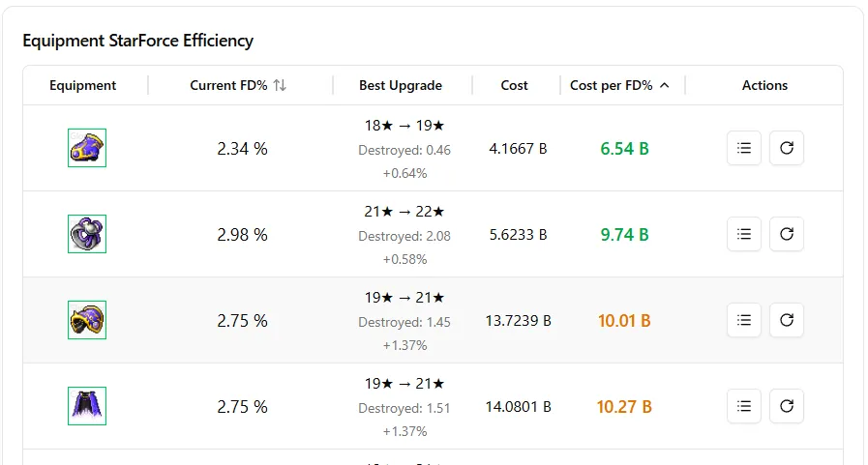This screenshot has width=868, height=465.
Task: Open details list for the 10.01 B row
Action: (x=744, y=320)
